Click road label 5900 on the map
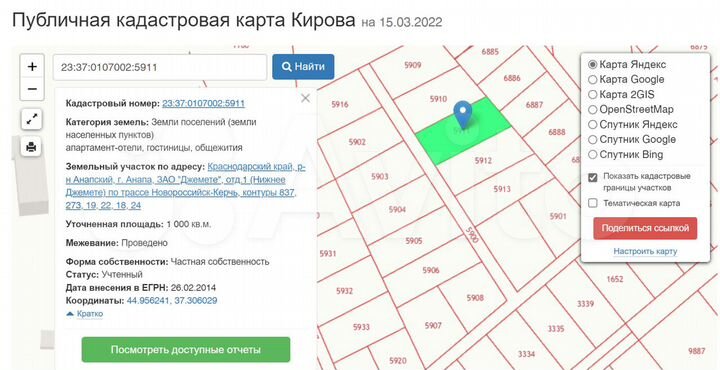Viewport: 720px width, 370px height. coord(472,234)
